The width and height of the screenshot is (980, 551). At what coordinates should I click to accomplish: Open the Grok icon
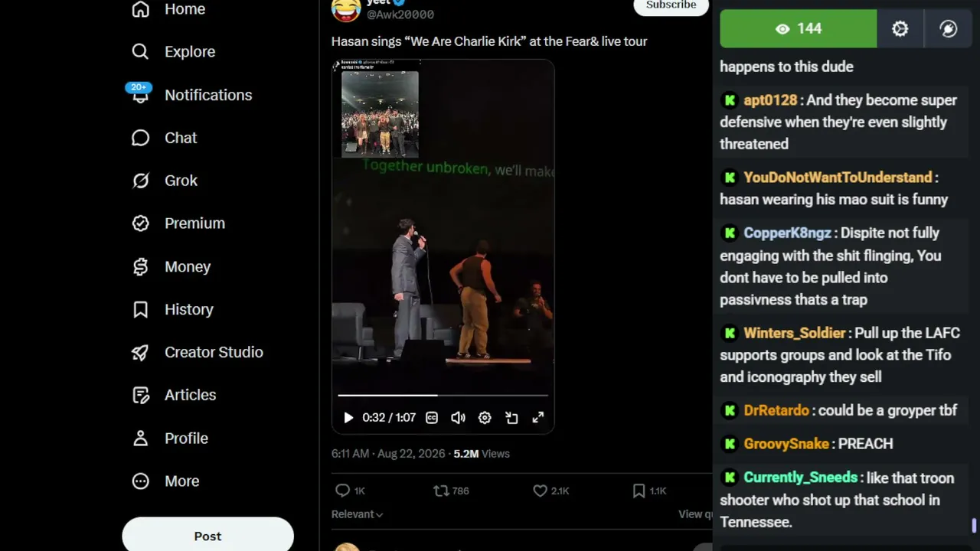(x=140, y=181)
